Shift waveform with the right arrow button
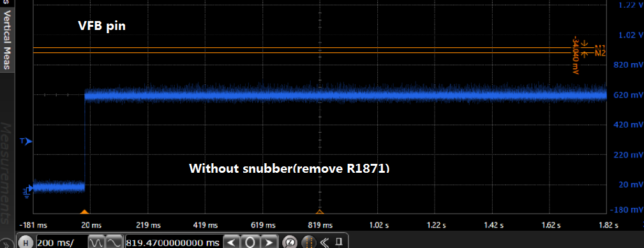The width and height of the screenshot is (644, 248). [x=269, y=242]
